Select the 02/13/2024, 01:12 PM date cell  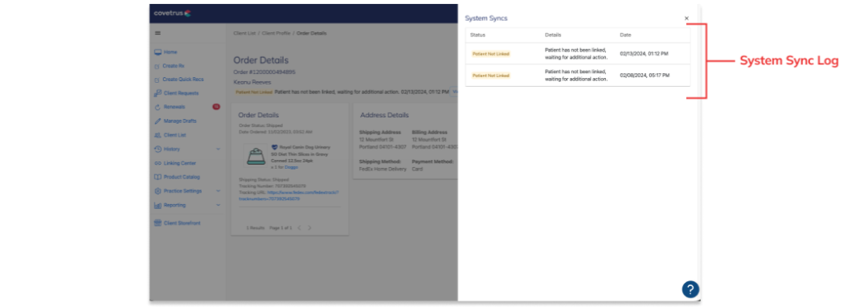coord(645,54)
